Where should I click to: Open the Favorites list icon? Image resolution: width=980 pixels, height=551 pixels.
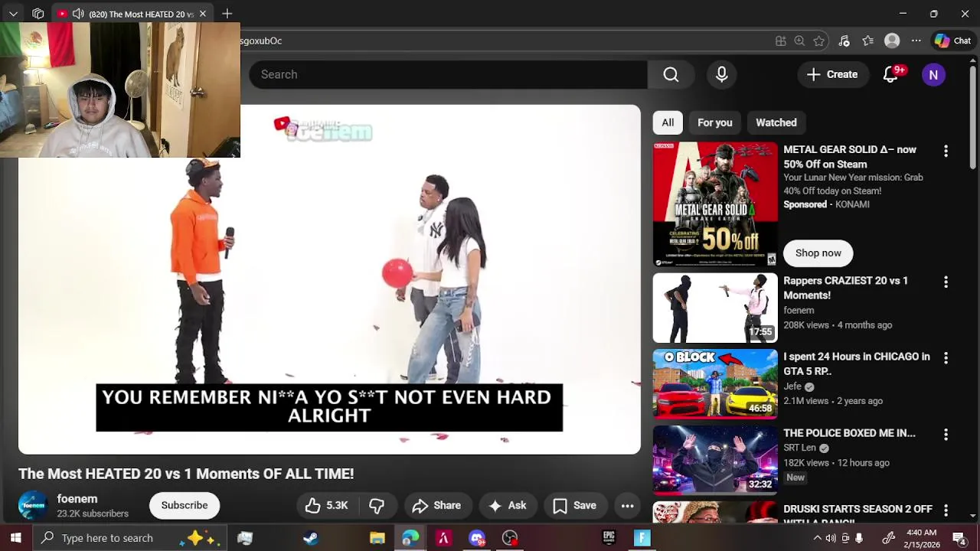pyautogui.click(x=867, y=41)
